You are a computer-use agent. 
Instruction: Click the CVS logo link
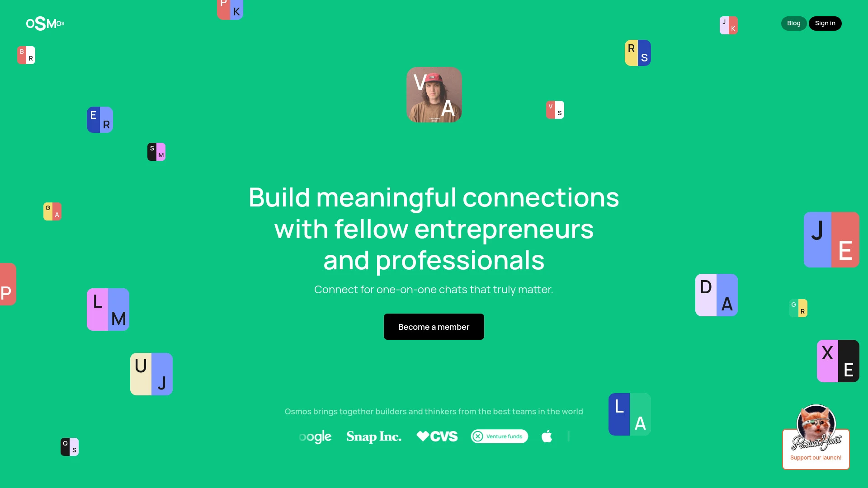pos(436,437)
